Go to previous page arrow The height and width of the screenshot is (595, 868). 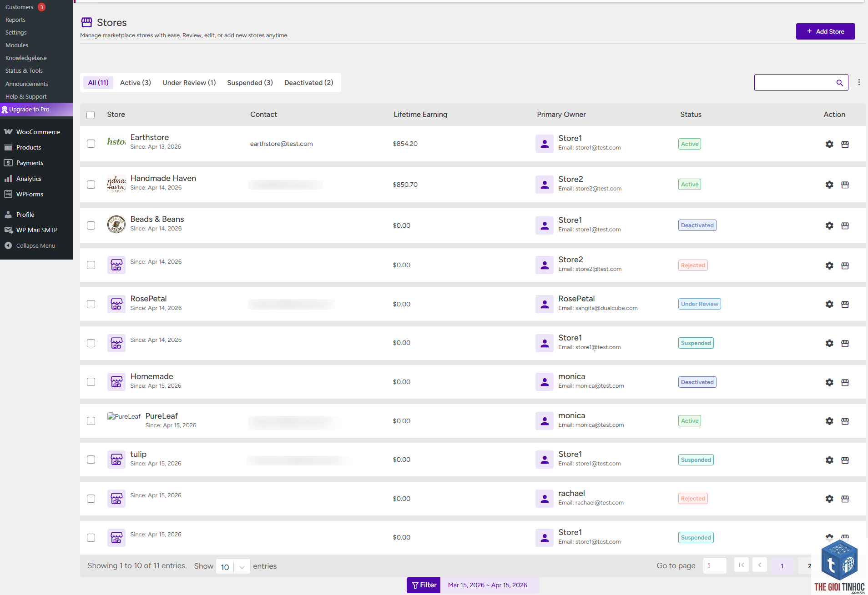click(x=759, y=565)
